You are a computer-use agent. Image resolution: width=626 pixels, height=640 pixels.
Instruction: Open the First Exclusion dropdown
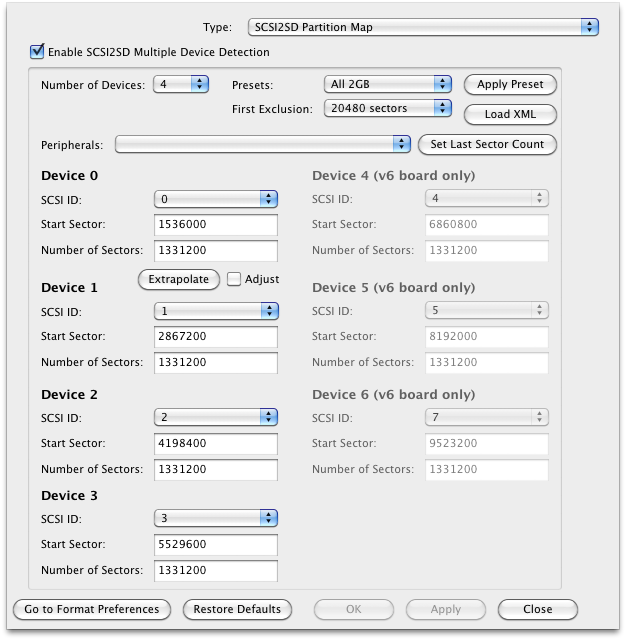pyautogui.click(x=387, y=108)
